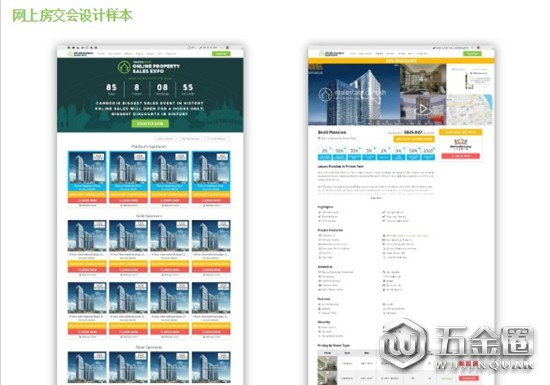Open first room photo in pricing table
The width and height of the screenshot is (550, 385).
point(327,364)
